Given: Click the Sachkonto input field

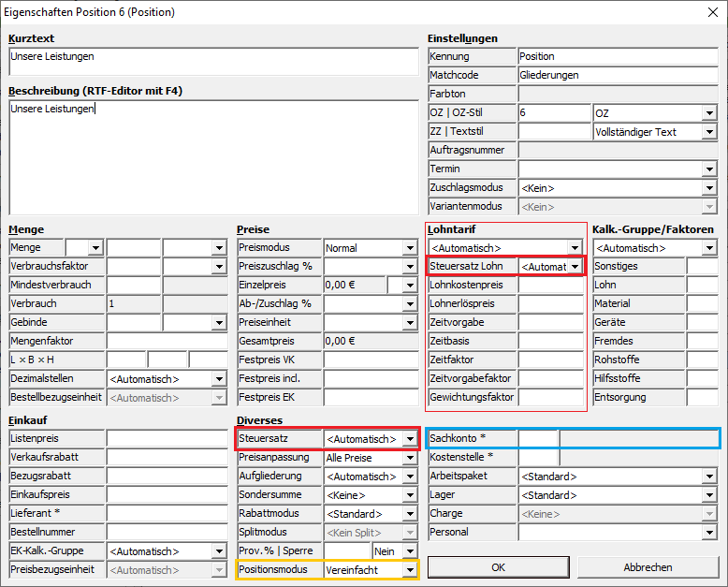Looking at the screenshot, I should click(538, 438).
